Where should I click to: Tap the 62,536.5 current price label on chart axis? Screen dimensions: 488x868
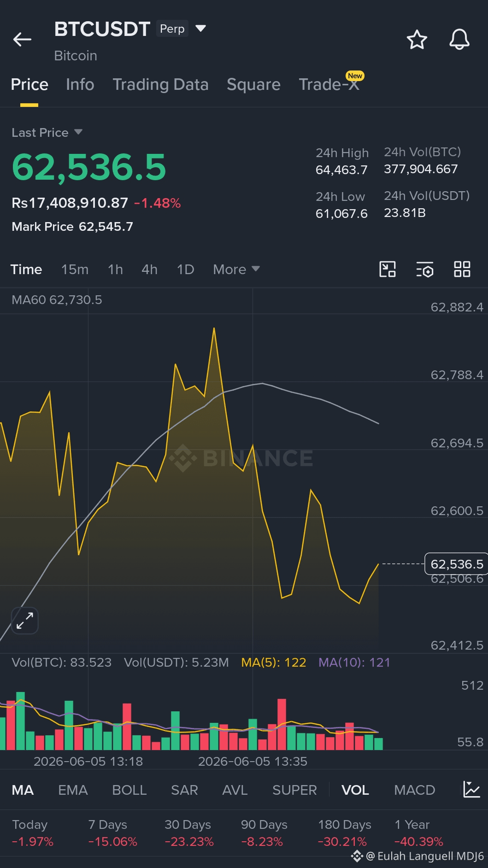coord(456,564)
